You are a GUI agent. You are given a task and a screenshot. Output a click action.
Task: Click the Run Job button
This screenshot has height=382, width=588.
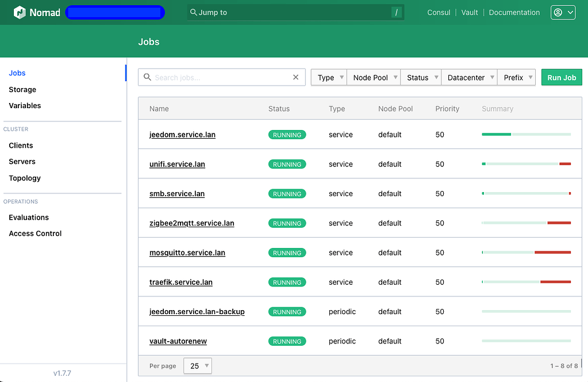coord(561,77)
